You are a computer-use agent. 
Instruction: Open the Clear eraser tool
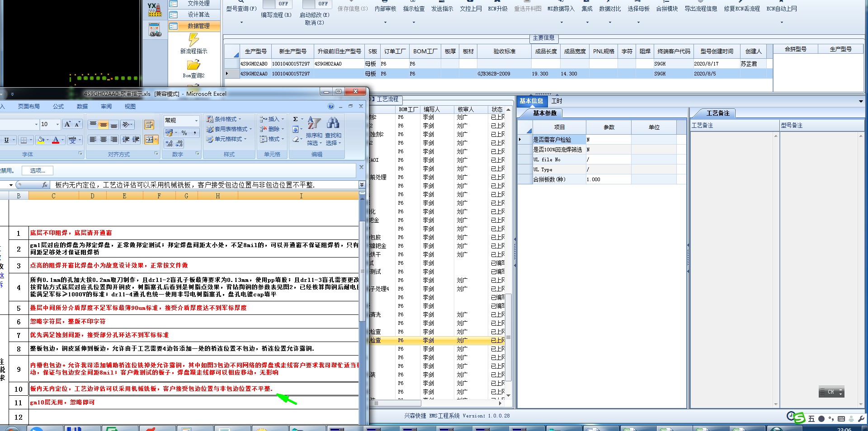[x=295, y=139]
